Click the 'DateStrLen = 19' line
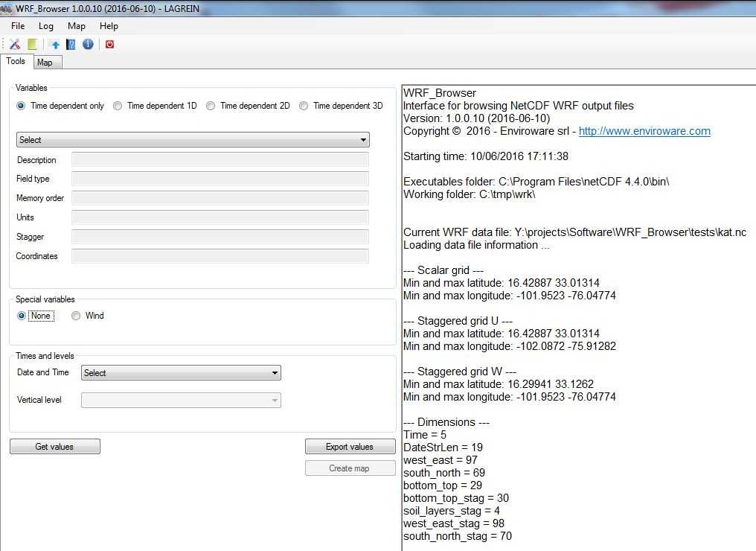The height and width of the screenshot is (551, 756). point(443,448)
